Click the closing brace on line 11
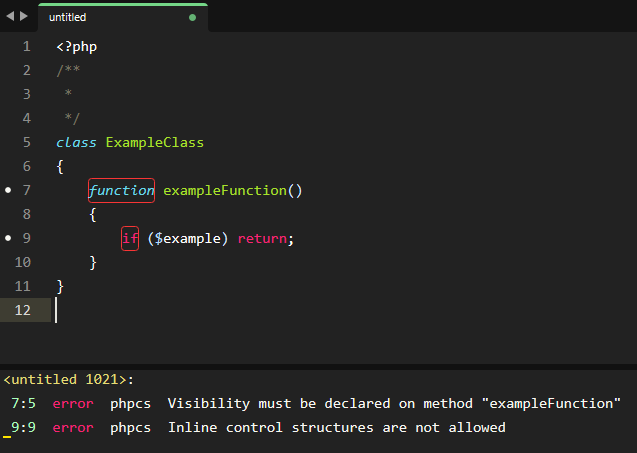 60,286
